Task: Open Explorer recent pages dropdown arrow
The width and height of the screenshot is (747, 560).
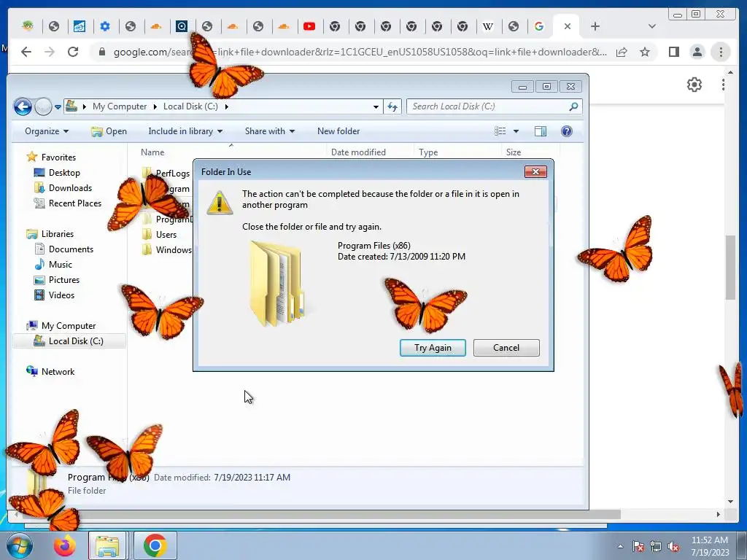Action: point(58,107)
